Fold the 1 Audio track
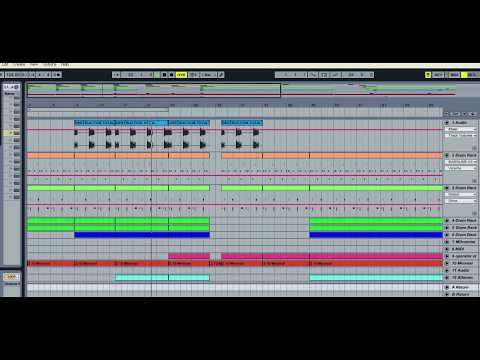The width and height of the screenshot is (480, 360). click(x=447, y=123)
